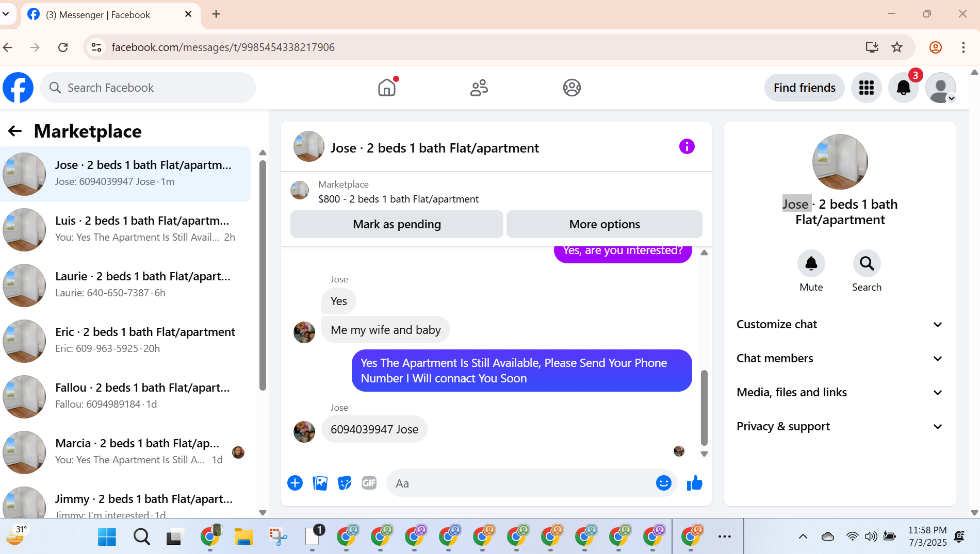Expand Privacy & support section
980x554 pixels.
(x=840, y=426)
